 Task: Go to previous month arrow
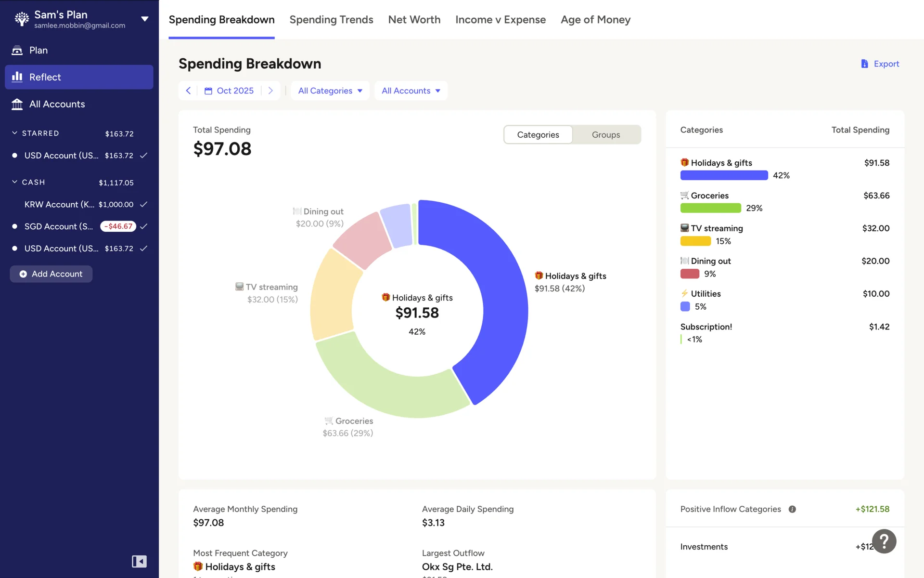pos(188,91)
